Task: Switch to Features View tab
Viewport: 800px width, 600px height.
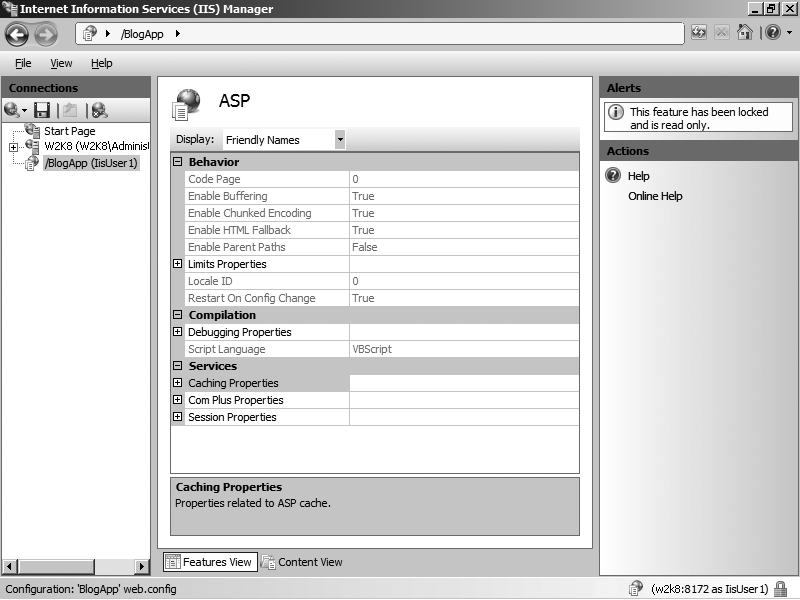Action: pyautogui.click(x=210, y=562)
